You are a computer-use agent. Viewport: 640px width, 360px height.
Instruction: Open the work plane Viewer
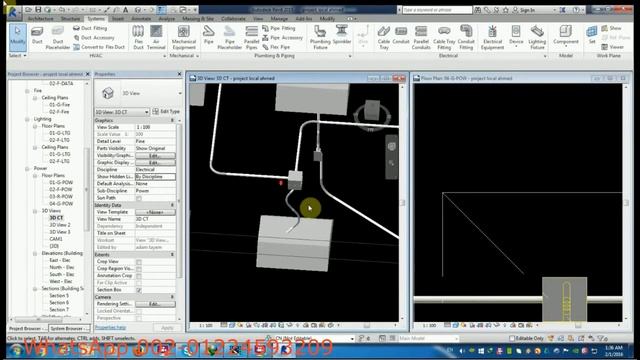pos(613,47)
